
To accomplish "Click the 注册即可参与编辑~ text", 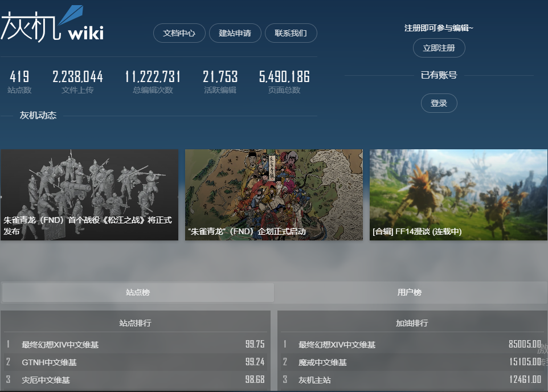I will coord(439,28).
